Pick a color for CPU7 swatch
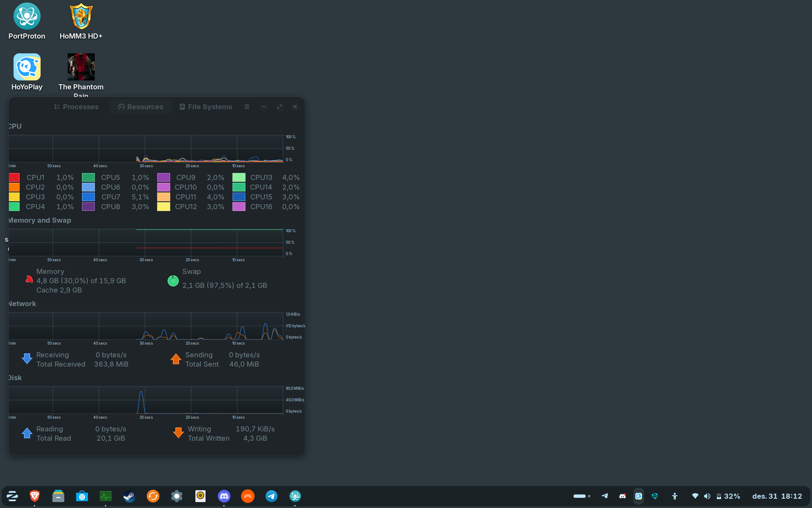Screen dimensions: 812x508 tap(88, 197)
